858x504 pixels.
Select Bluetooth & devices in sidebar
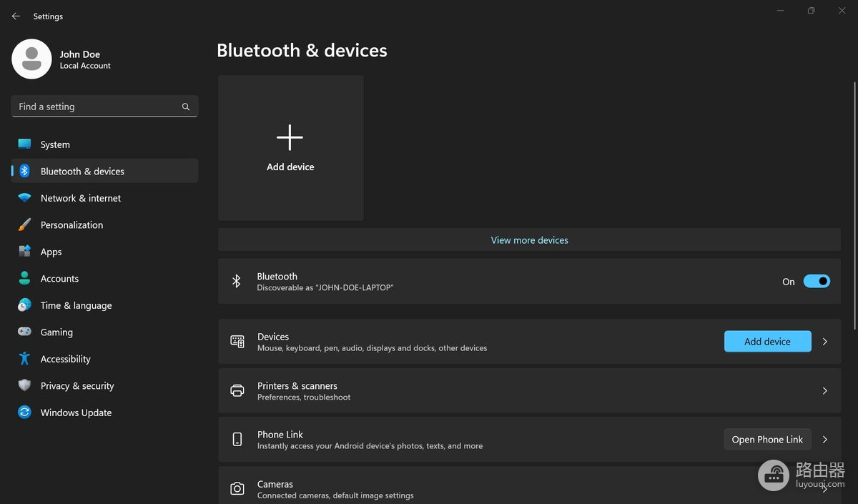click(104, 171)
